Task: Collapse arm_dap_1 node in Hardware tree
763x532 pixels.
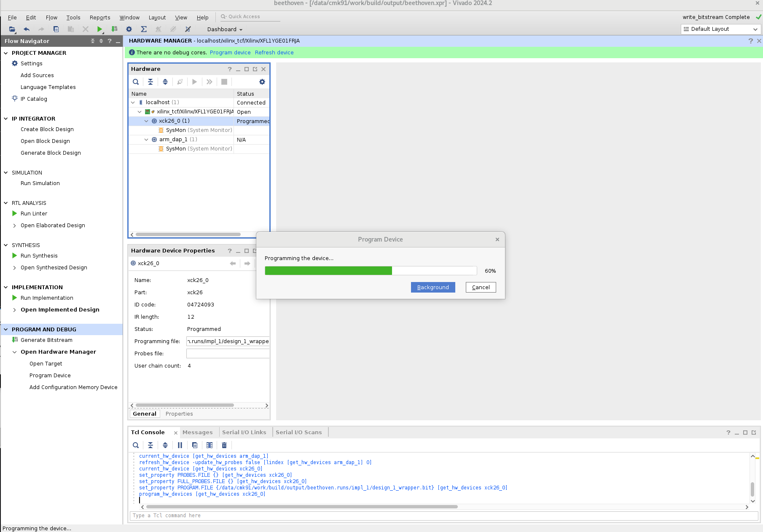Action: pos(146,140)
